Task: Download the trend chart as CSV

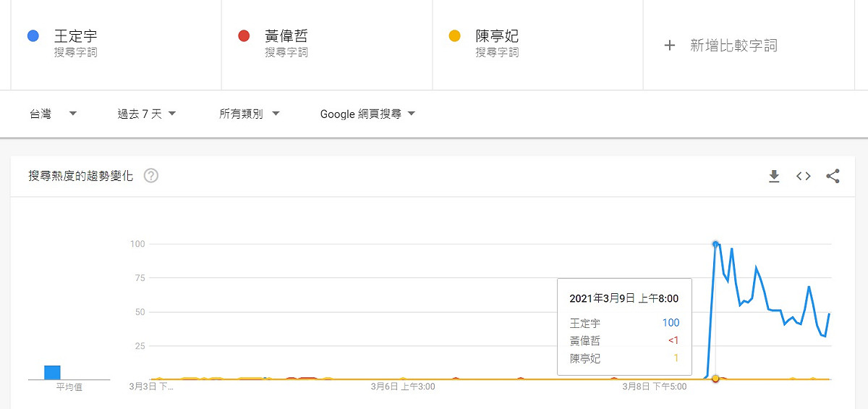Action: [x=774, y=176]
